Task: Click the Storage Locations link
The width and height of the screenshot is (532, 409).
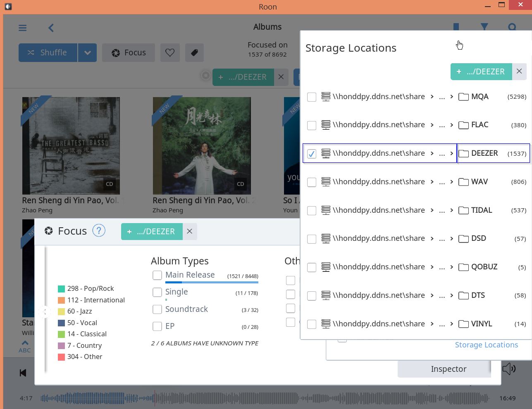Action: [486, 345]
